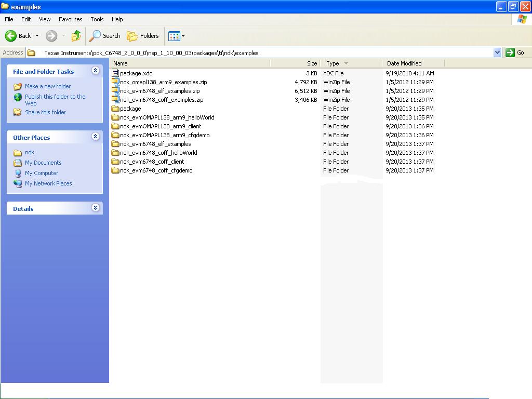This screenshot has width=532, height=399.
Task: Click Publish this folder to the Web
Action: tap(55, 100)
